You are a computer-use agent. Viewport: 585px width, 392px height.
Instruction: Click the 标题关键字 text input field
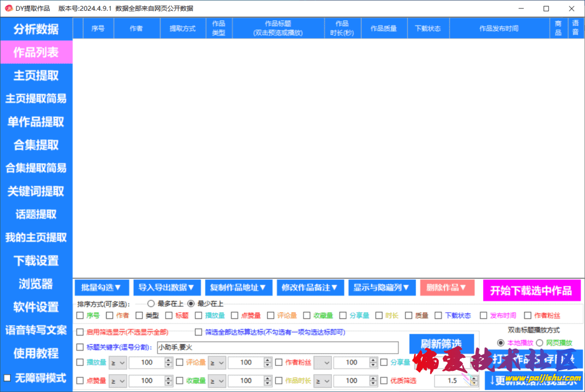tap(277, 347)
